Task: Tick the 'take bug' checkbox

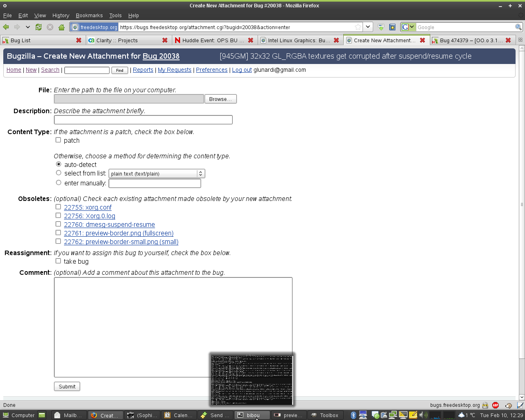Action: click(58, 261)
